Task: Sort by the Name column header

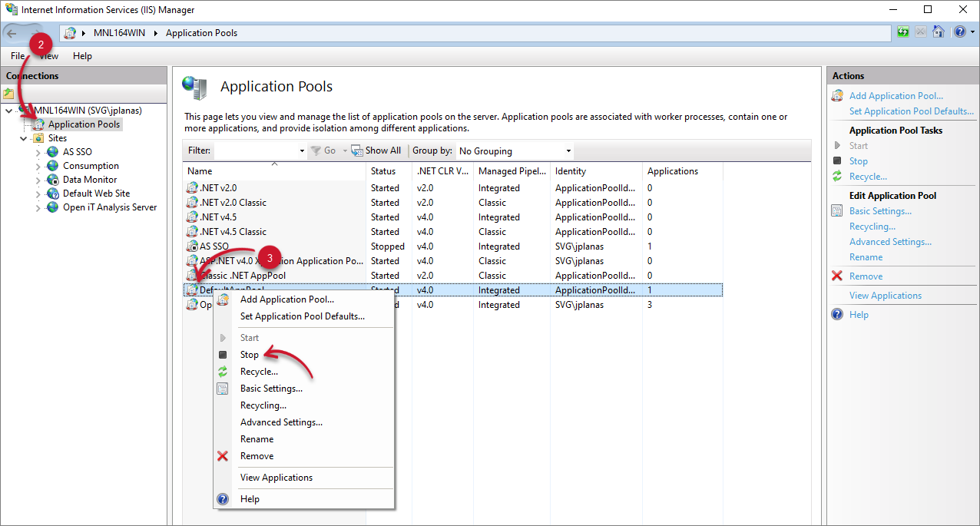Action: click(x=275, y=171)
